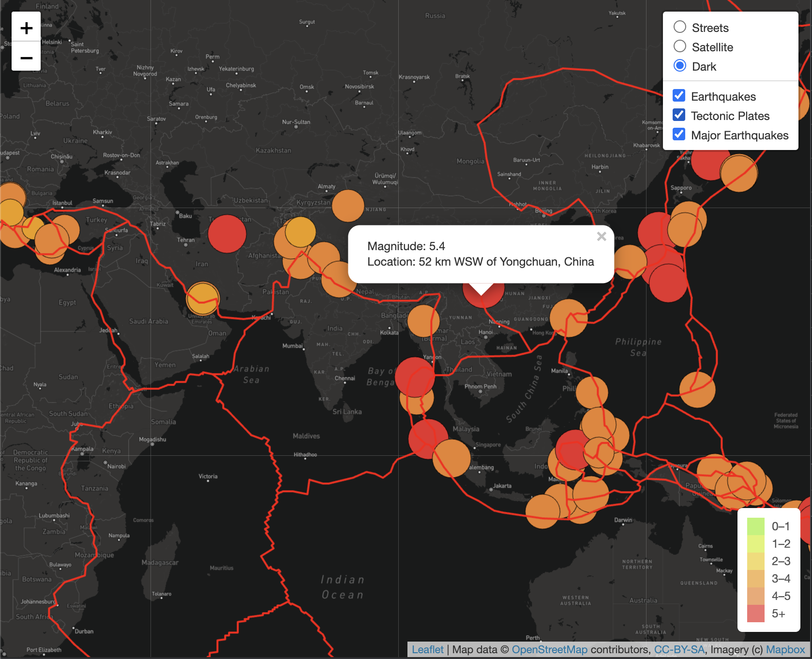This screenshot has width=812, height=659.
Task: Click the orange marker near Palembang
Action: [451, 458]
